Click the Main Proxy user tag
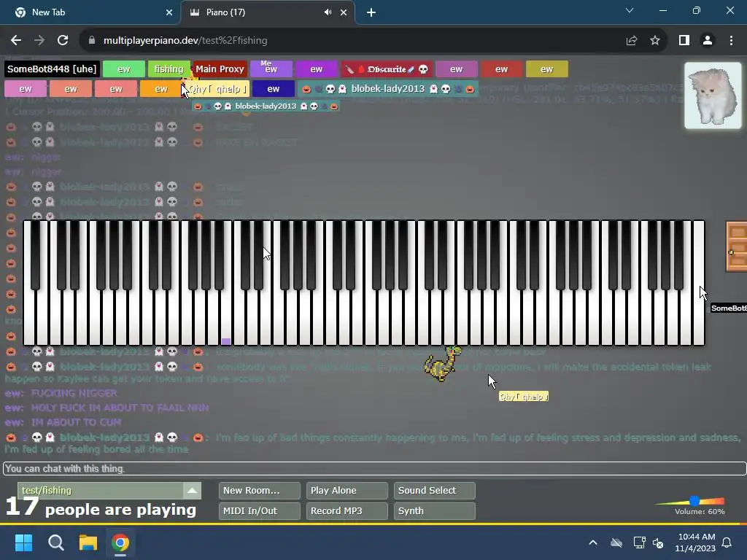747x560 pixels. coord(220,69)
